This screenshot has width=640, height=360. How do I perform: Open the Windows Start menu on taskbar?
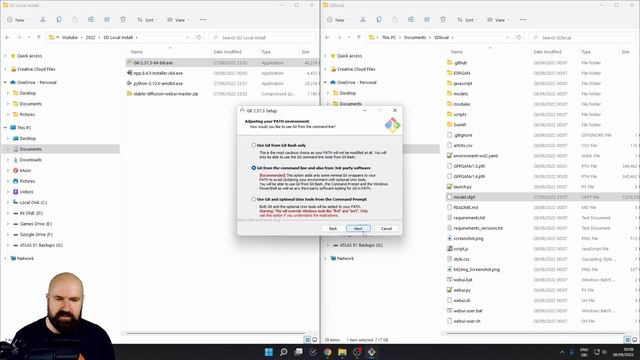pyautogui.click(x=269, y=352)
